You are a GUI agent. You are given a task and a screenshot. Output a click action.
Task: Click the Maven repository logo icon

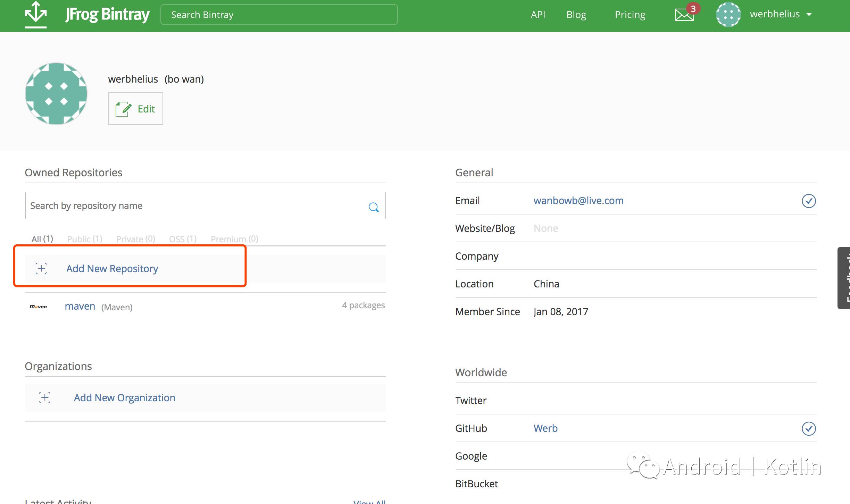click(38, 306)
